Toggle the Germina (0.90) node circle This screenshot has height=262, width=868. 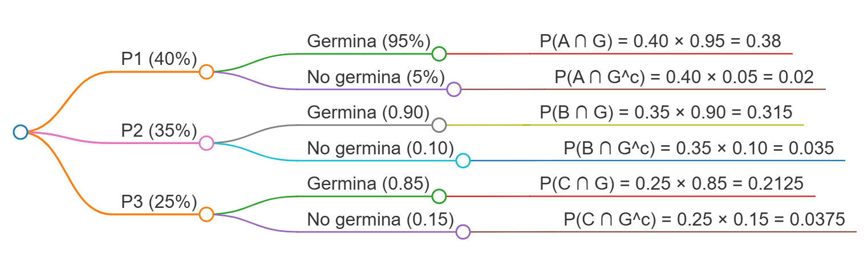pos(439,125)
